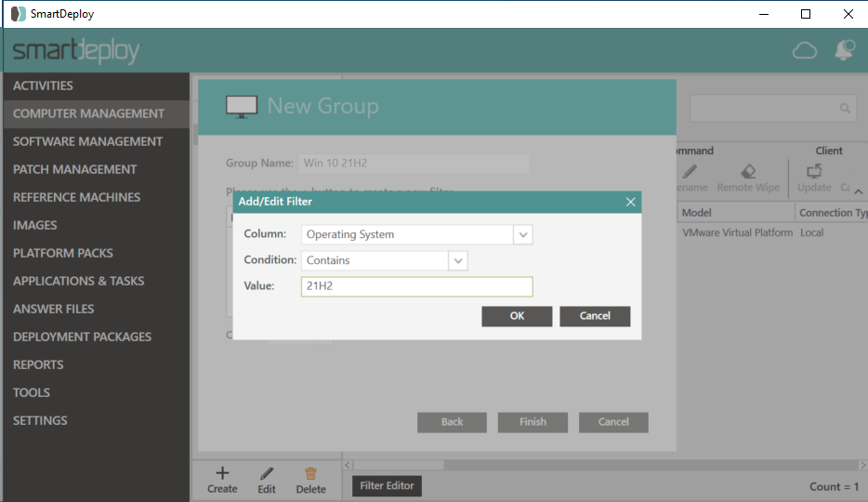
Task: Click the Count = 1 status text
Action: (x=835, y=486)
